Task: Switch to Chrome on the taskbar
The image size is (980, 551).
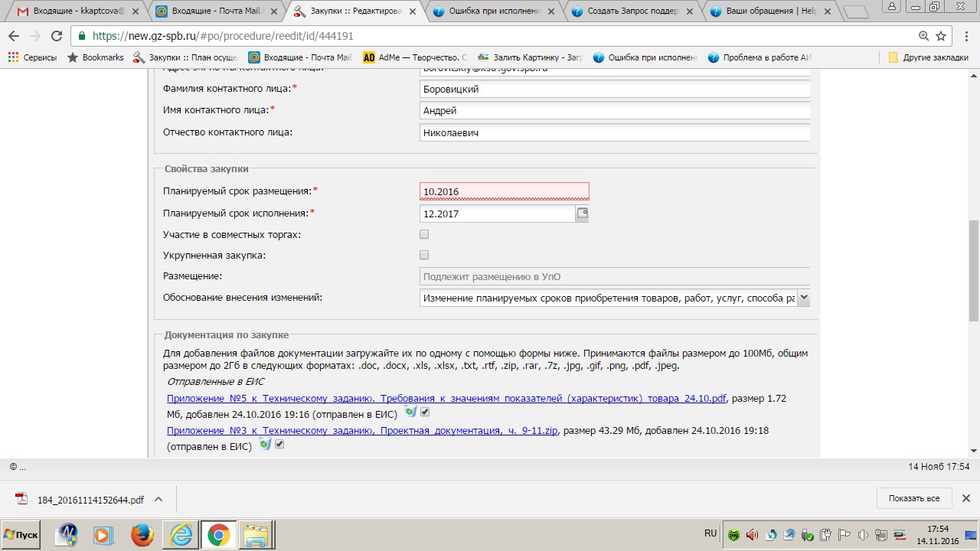Action: (x=218, y=534)
